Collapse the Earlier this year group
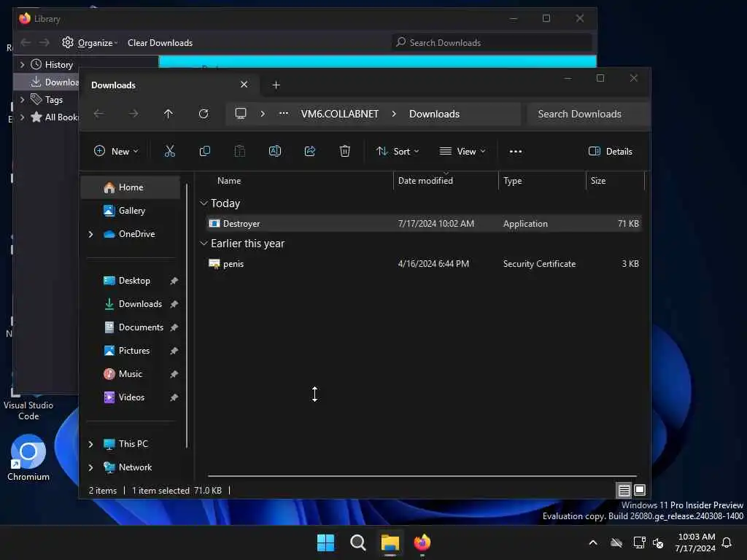Screen dimensions: 747x560 pos(204,244)
